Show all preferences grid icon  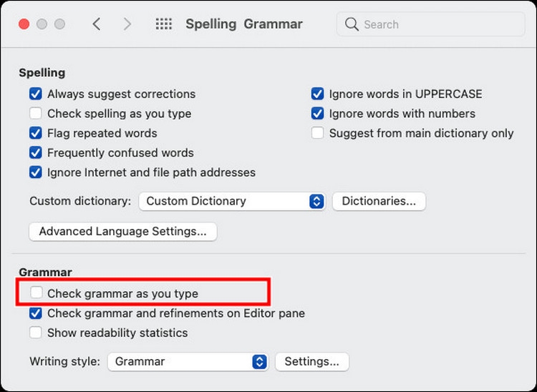pyautogui.click(x=164, y=24)
